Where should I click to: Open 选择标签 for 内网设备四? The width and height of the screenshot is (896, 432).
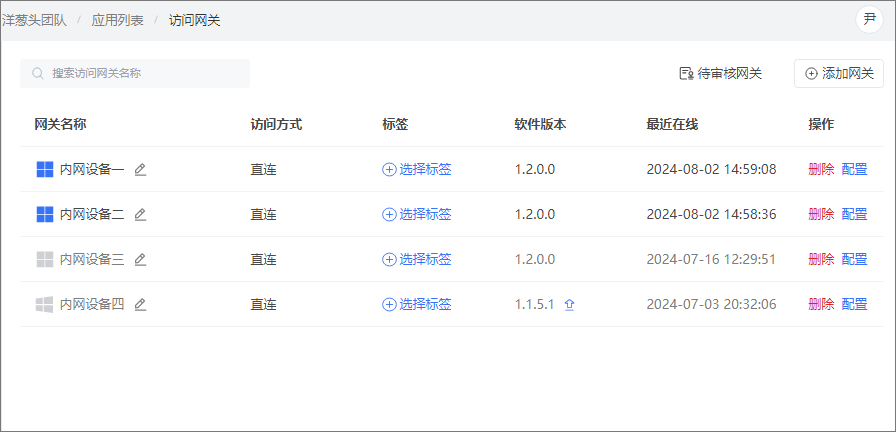coord(417,305)
